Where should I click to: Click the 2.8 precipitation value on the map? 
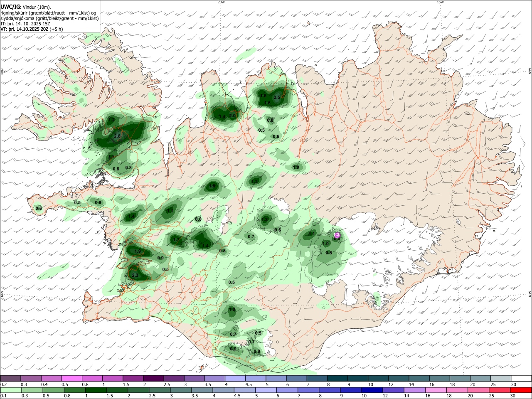117,136
